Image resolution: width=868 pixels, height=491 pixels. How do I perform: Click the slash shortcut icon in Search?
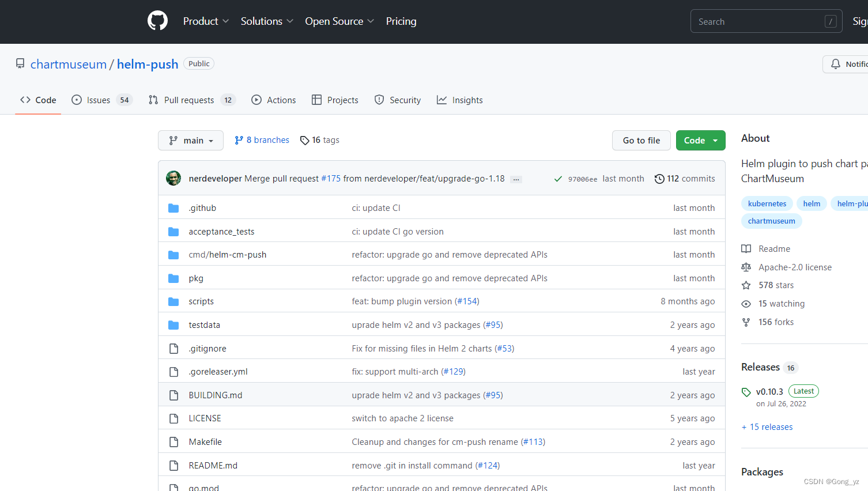coord(831,21)
